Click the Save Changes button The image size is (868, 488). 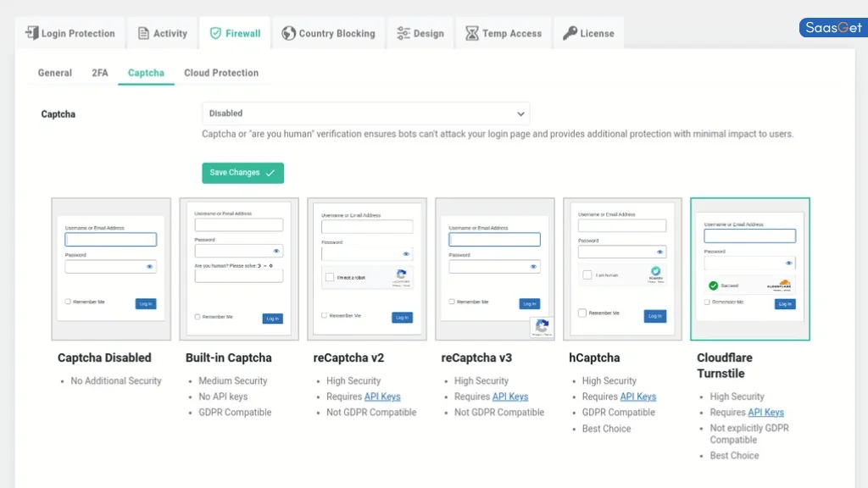click(x=243, y=173)
